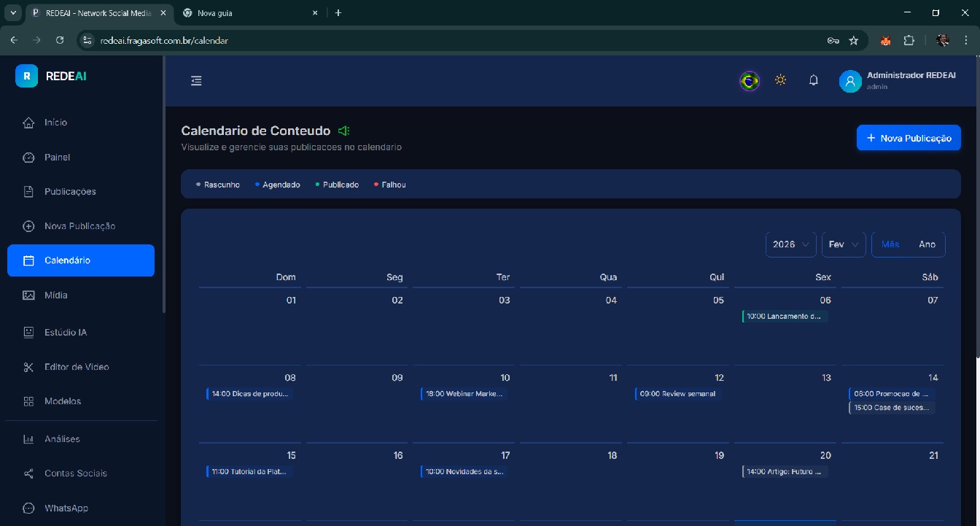Screen dimensions: 980x526
Task: Go to Contas Sociais in sidebar
Action: (x=75, y=473)
